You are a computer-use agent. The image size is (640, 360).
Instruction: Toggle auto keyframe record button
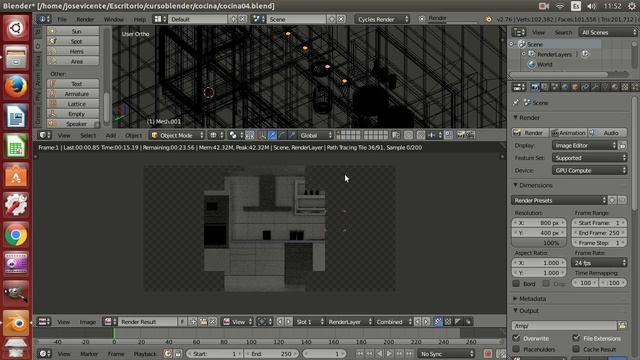coord(488,353)
